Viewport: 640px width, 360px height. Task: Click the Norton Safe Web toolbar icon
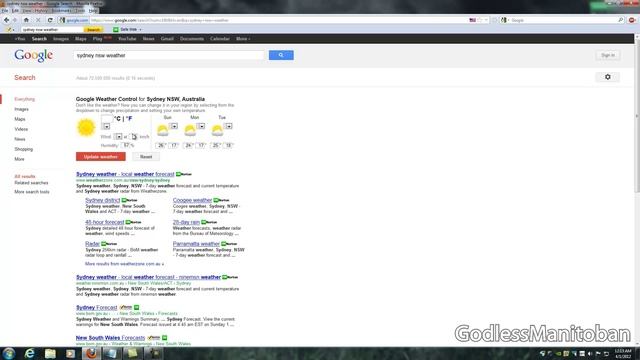(x=116, y=29)
